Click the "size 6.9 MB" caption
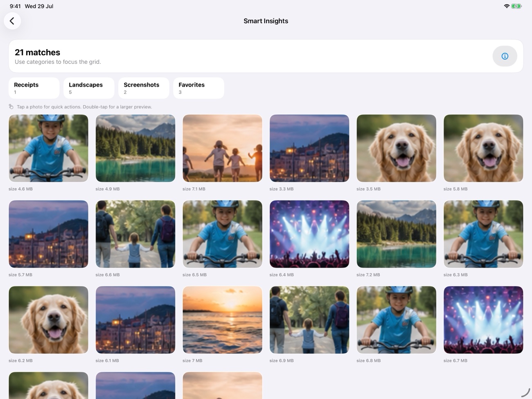This screenshot has width=532, height=399. [x=282, y=361]
